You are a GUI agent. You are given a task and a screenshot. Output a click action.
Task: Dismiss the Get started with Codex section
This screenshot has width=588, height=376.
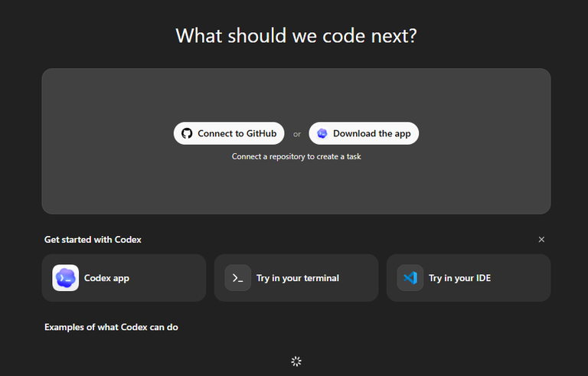(x=541, y=240)
